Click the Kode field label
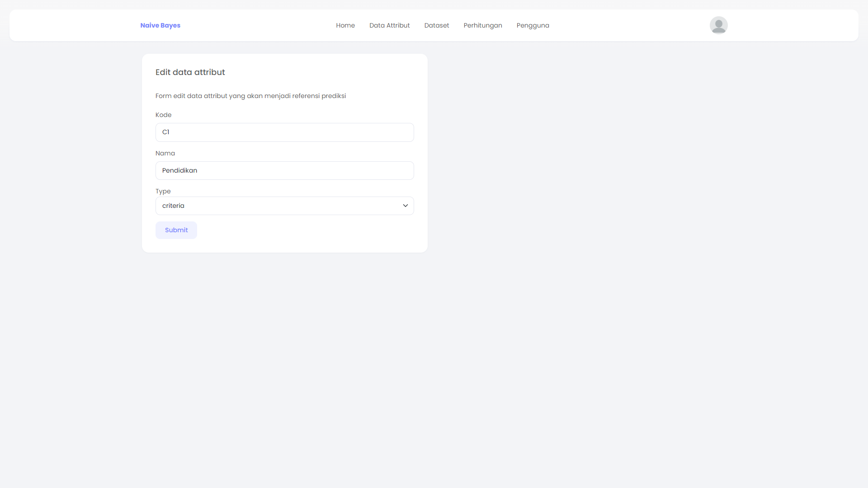Screen dimensions: 868x488 tap(164, 115)
